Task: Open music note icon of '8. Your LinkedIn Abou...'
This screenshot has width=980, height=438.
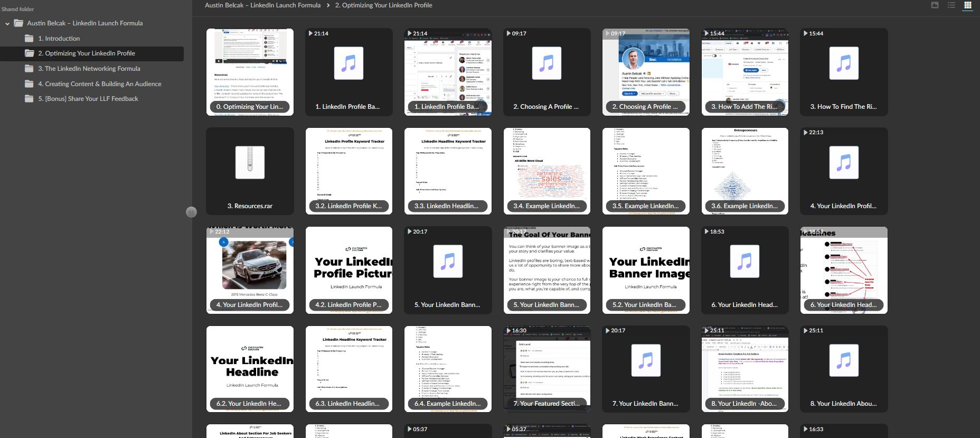Action: pos(844,360)
